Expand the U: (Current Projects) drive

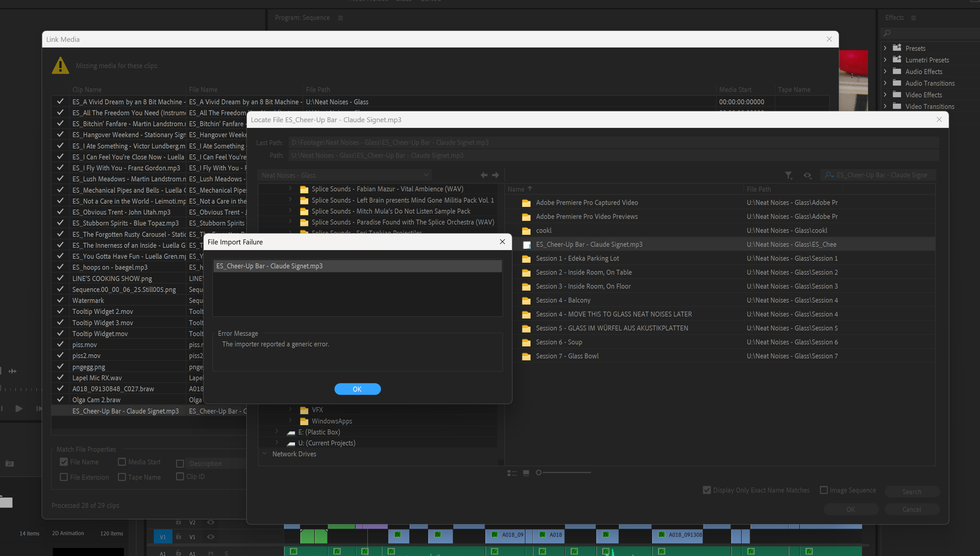276,443
